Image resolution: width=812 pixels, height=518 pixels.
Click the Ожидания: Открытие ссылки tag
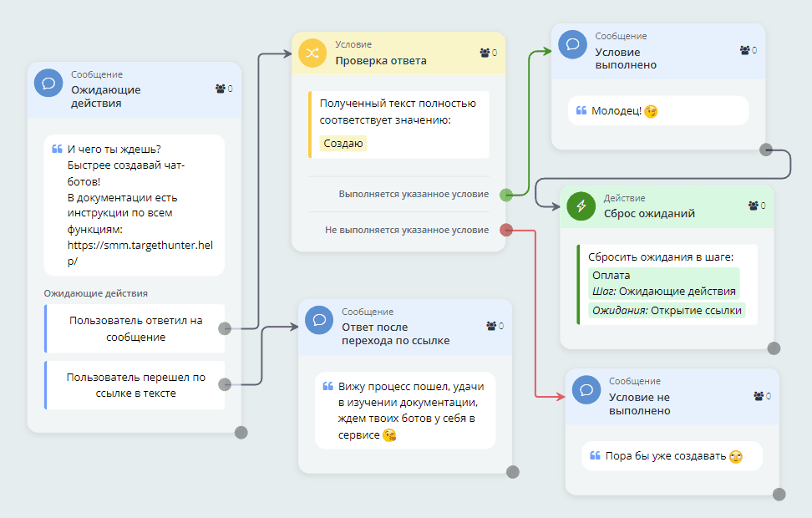tap(664, 310)
